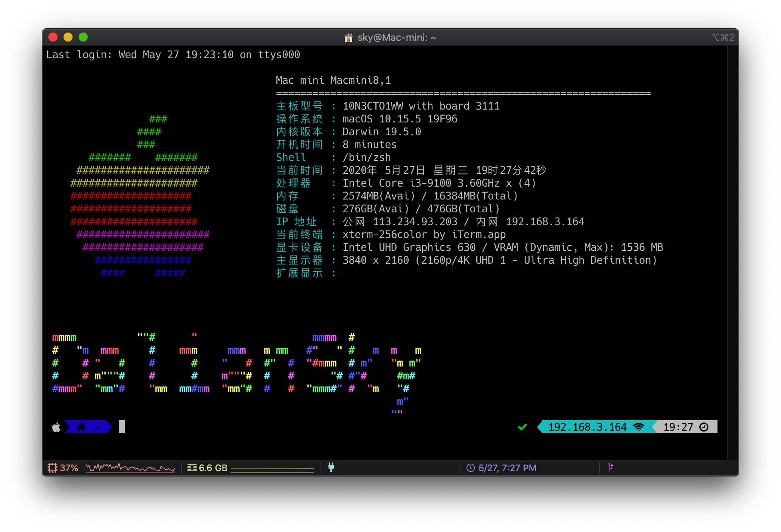Click the Last login line text
781x532 pixels.
click(173, 55)
